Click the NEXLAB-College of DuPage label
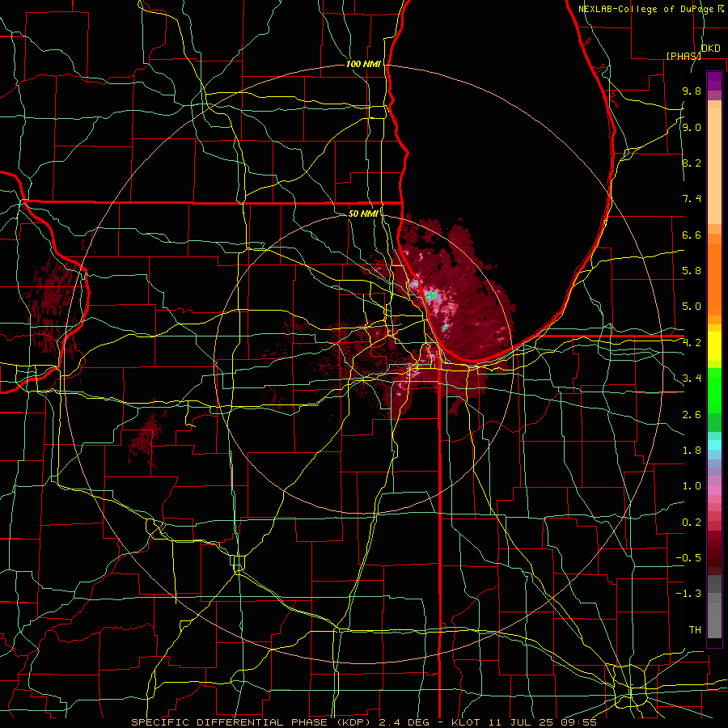 647,9
